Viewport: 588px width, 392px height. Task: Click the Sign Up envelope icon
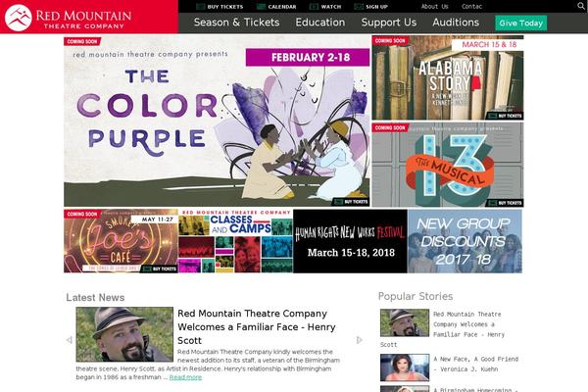coord(359,7)
